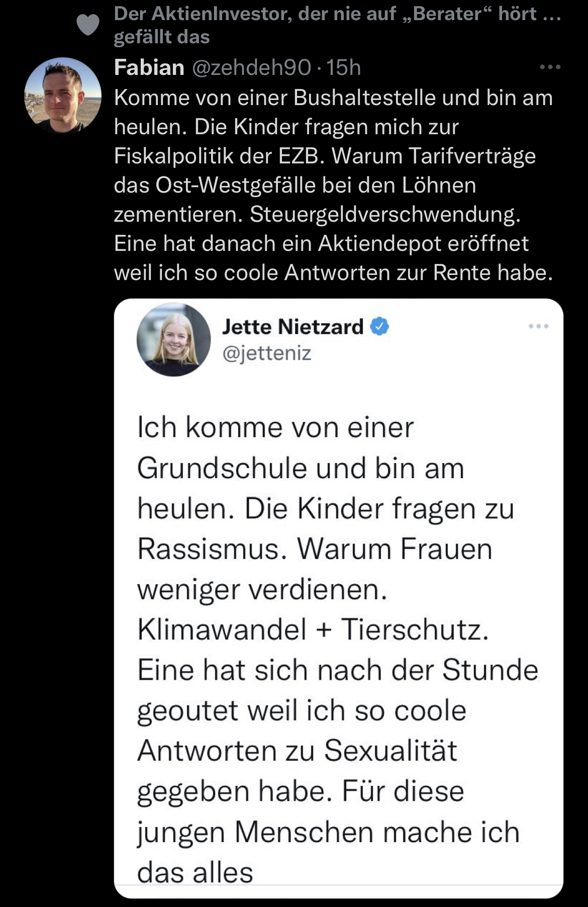The image size is (588, 907).
Task: Click the @jetteniz handle
Action: point(267,353)
